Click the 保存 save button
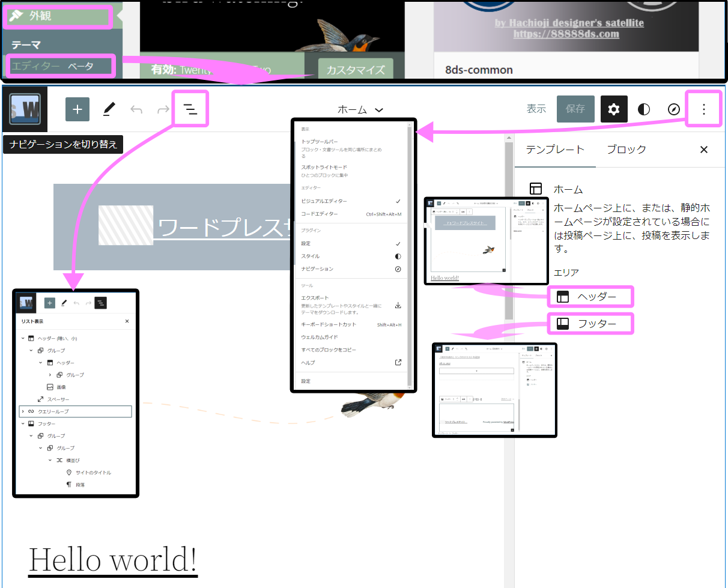Screen dimensions: 728x588 pyautogui.click(x=575, y=109)
